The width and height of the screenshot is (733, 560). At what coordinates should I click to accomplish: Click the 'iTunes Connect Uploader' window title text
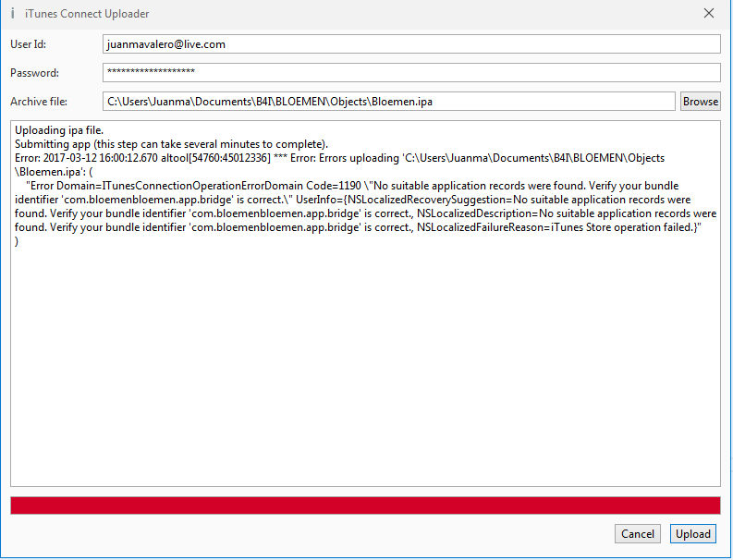pos(87,14)
